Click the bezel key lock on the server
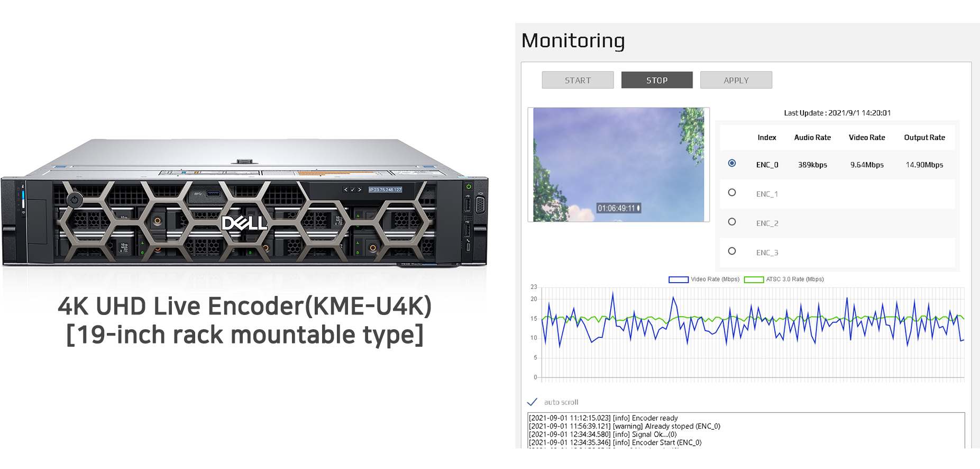The image size is (980, 469). click(x=75, y=200)
